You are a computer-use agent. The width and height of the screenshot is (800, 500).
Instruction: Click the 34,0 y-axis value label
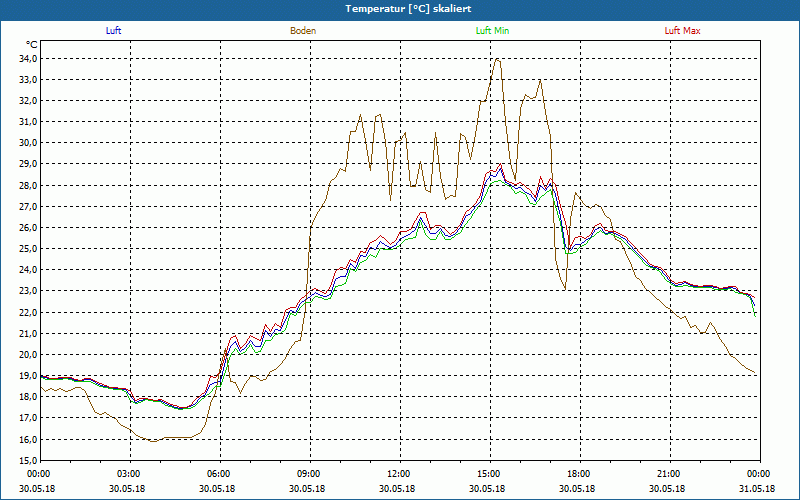27,58
